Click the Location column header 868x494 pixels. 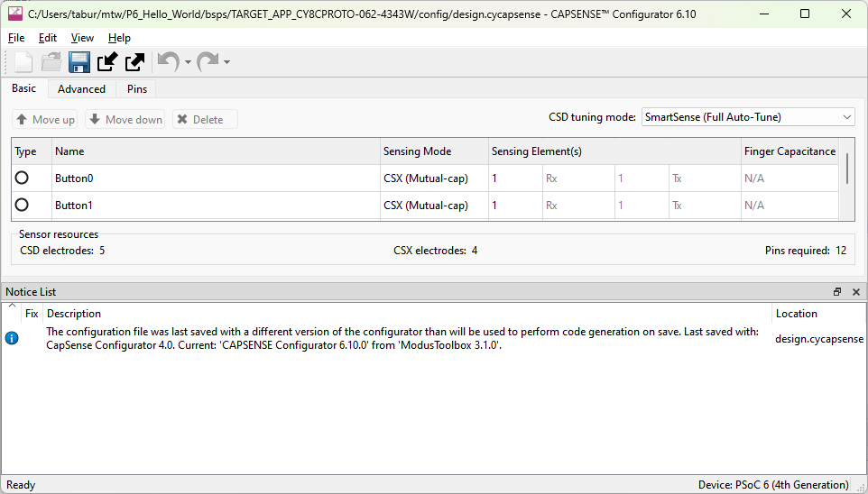point(818,314)
